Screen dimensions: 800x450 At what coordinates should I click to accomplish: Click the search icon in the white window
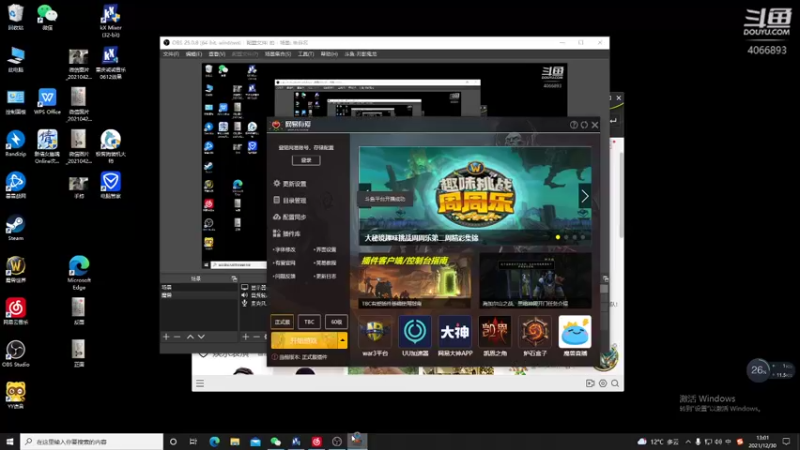[615, 383]
